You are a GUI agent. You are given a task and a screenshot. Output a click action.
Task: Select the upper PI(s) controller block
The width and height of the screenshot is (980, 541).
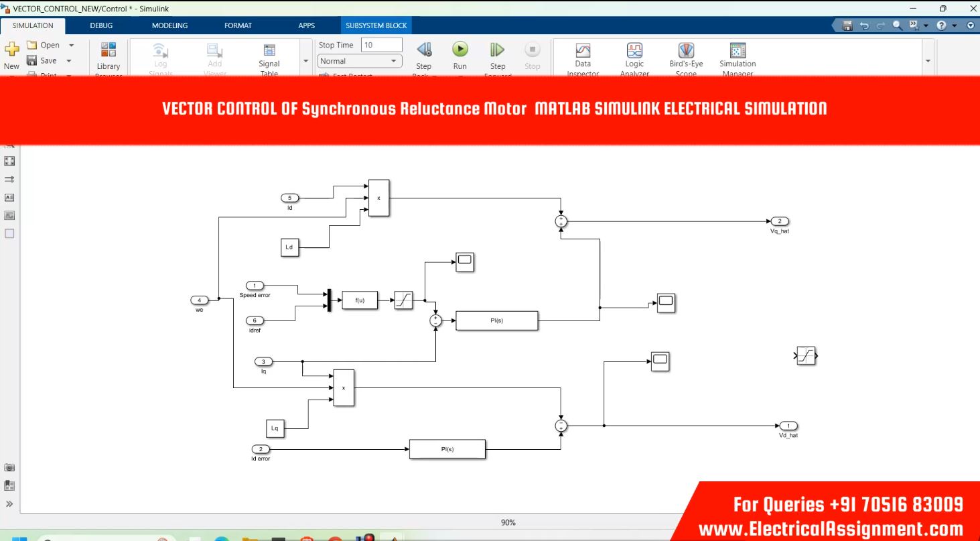(x=496, y=320)
